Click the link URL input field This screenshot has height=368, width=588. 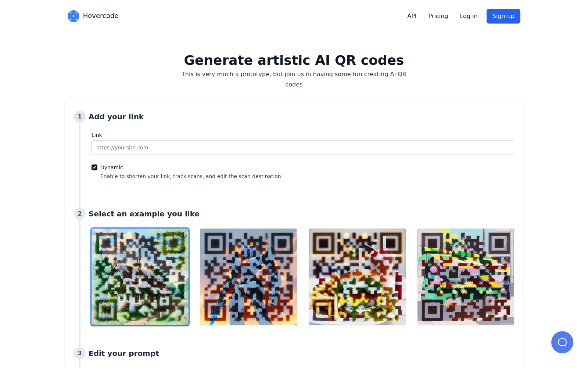point(302,147)
